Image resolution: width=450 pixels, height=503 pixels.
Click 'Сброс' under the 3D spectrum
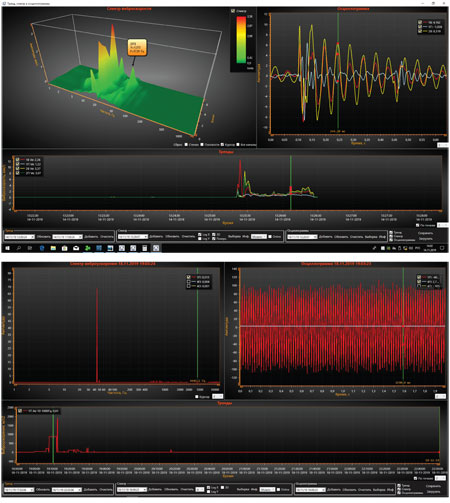pyautogui.click(x=178, y=145)
